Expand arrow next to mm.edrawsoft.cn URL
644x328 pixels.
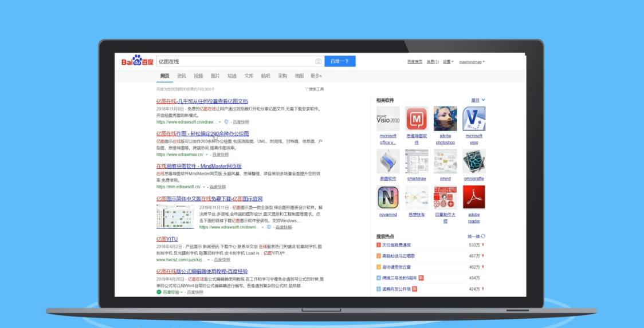pos(204,187)
